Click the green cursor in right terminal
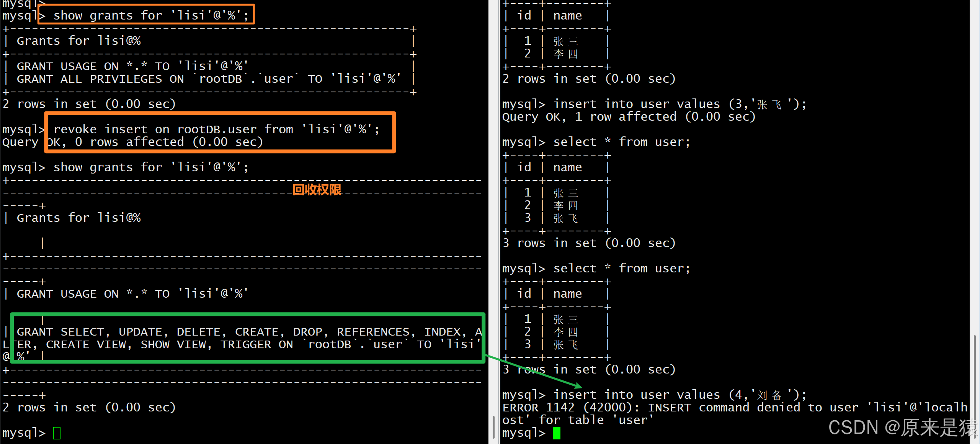This screenshot has height=444, width=980. coord(557,433)
